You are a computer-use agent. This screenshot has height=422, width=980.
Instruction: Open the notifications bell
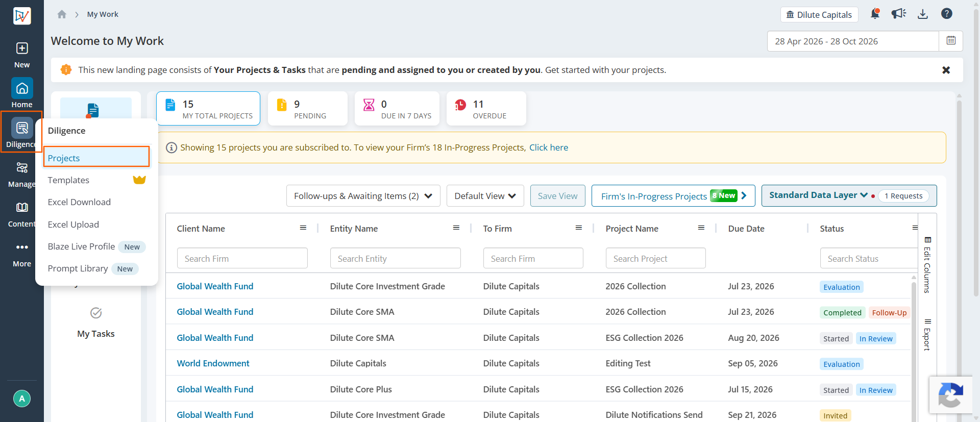[x=875, y=14]
